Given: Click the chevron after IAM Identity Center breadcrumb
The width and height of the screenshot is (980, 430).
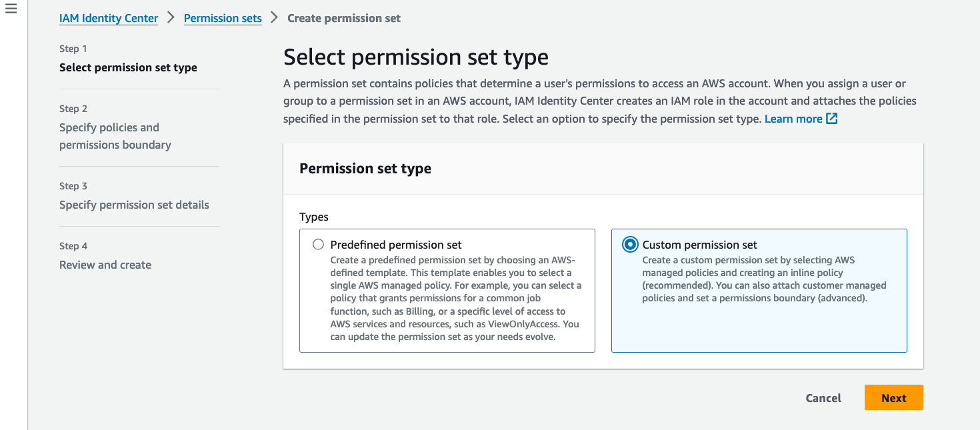Looking at the screenshot, I should click(171, 18).
